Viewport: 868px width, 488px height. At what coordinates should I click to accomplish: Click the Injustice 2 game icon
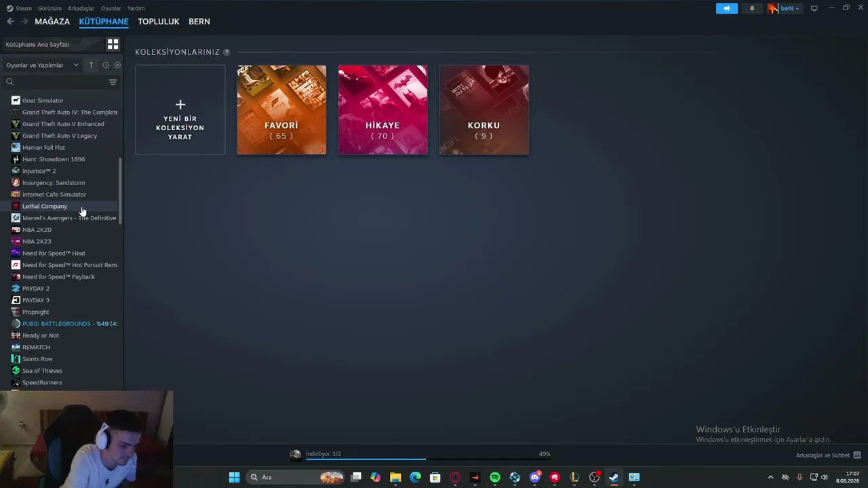[16, 171]
